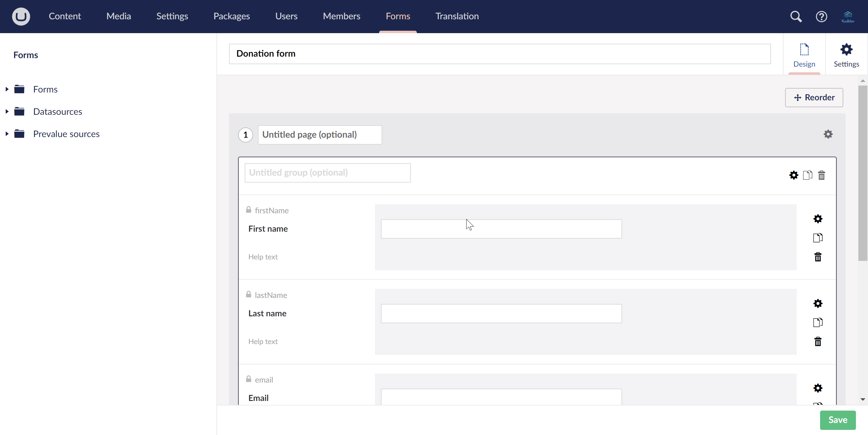
Task: Delete the First name field
Action: tap(818, 257)
